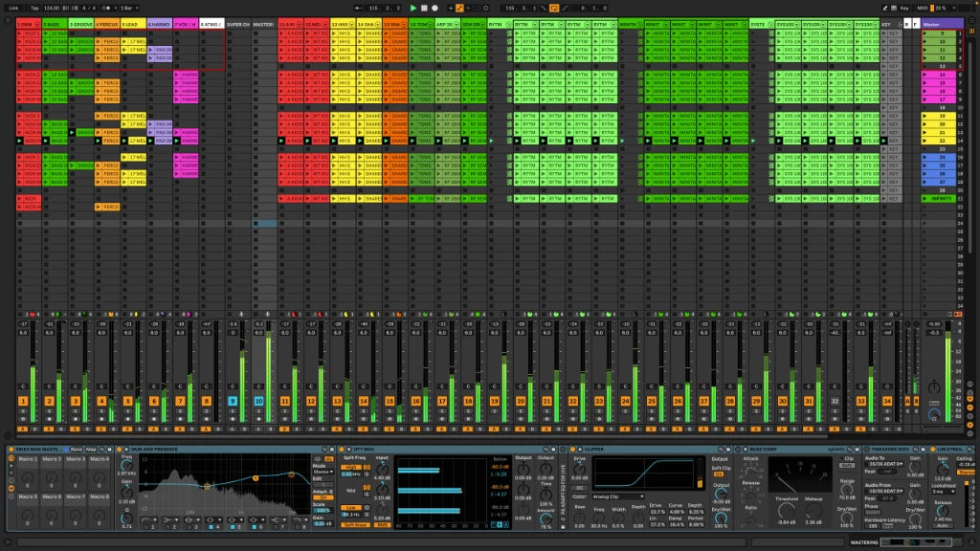
Task: Click the Rand button on ERIK8 MAD MASTER rack
Action: click(x=77, y=450)
